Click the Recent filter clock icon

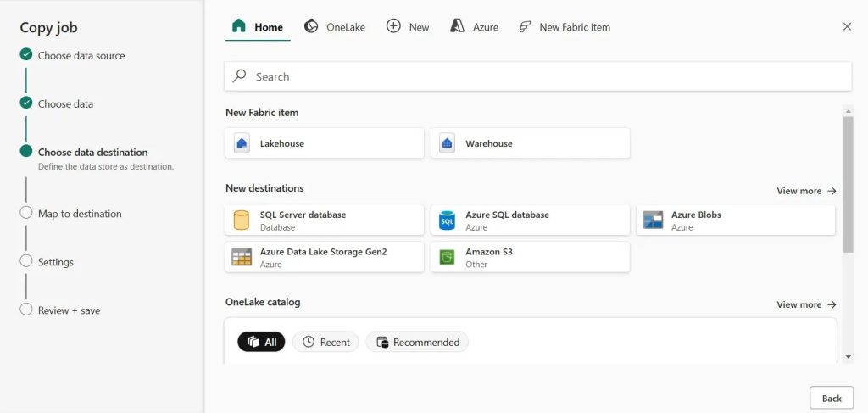click(x=309, y=342)
